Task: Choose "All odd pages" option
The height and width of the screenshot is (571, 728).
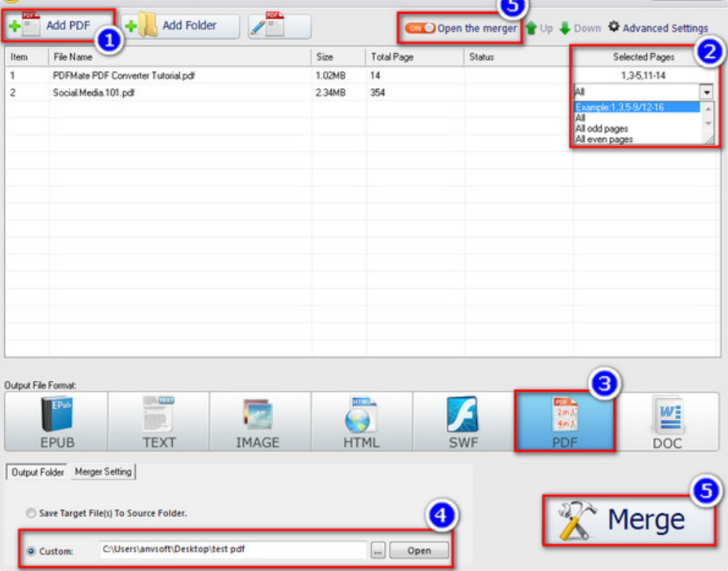Action: [637, 129]
